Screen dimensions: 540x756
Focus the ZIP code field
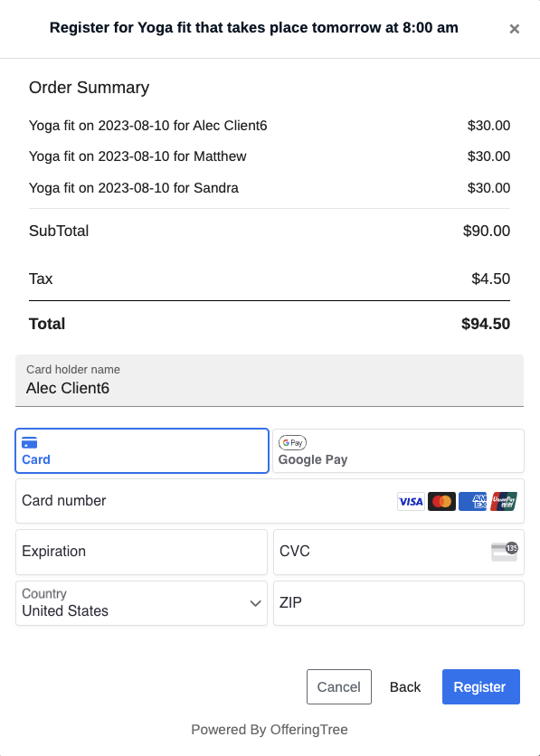click(x=398, y=603)
